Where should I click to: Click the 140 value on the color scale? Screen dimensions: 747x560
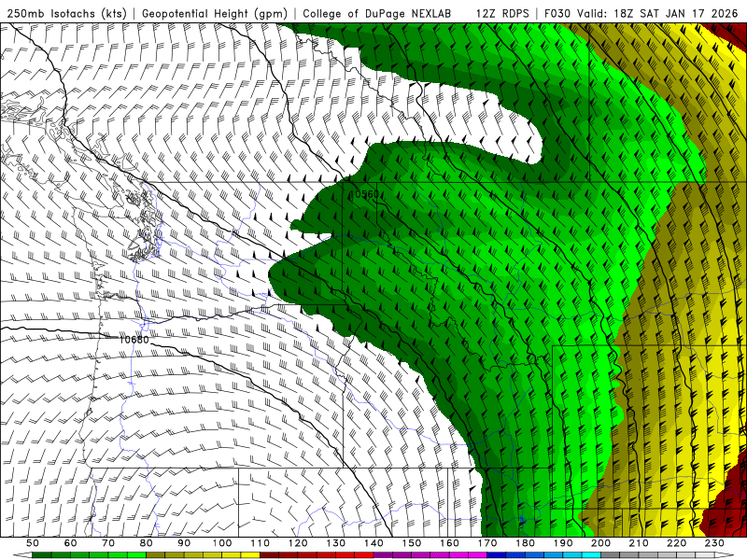tap(373, 543)
